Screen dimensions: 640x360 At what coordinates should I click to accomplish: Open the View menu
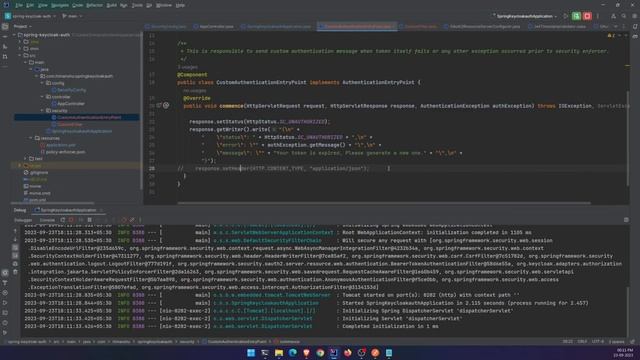[42, 5]
